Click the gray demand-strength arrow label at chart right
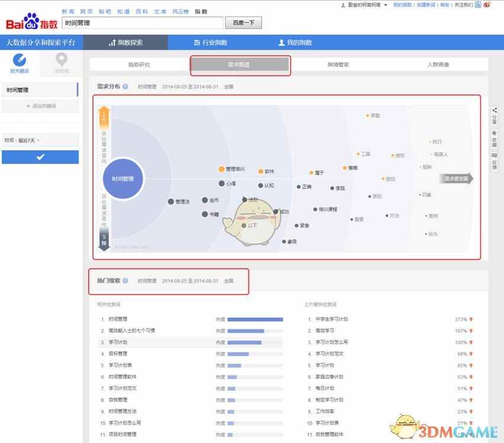Screen dimensions: 504x443 click(x=456, y=178)
